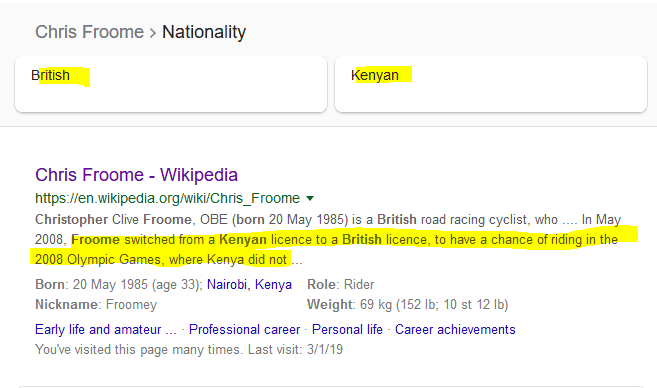Click the en.wikipedia.org/wiki/Chris_Froome URL

(x=168, y=198)
